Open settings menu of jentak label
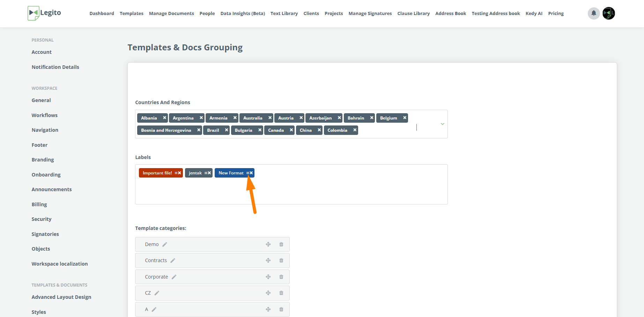This screenshot has height=317, width=644. tap(206, 173)
